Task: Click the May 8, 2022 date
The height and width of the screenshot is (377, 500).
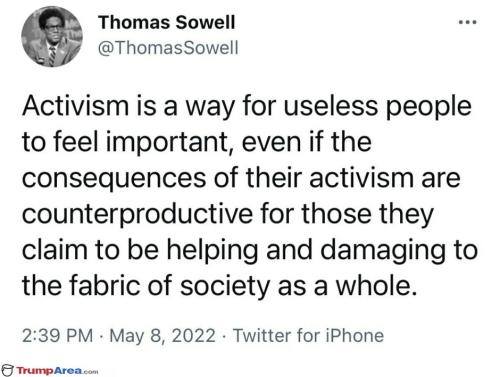Action: 162,335
